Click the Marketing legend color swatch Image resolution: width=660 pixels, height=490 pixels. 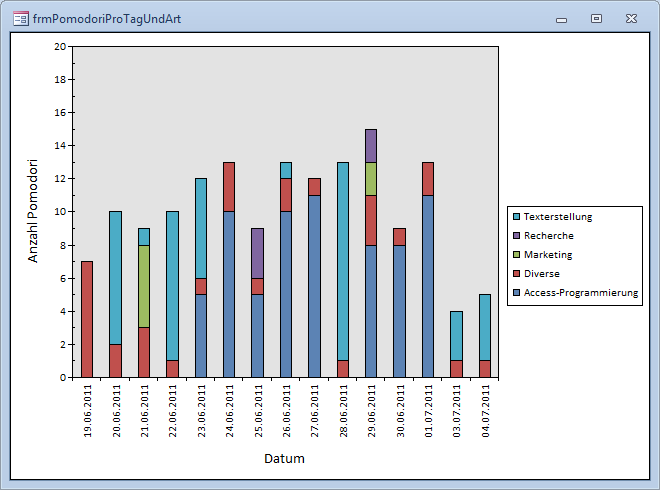[x=516, y=255]
